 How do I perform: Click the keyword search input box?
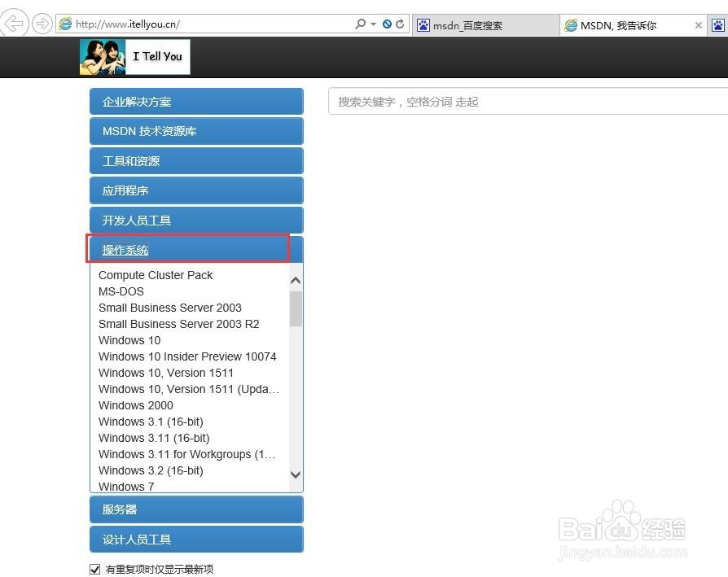click(528, 101)
